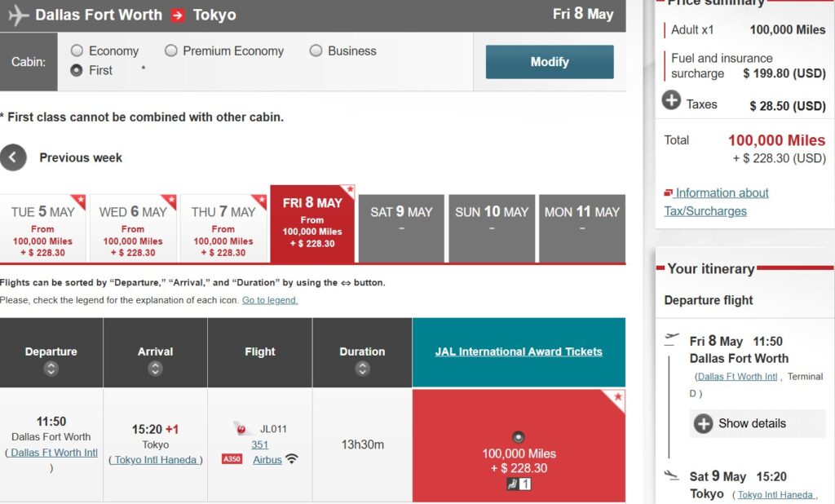Click the seat availability icon in fare cell
This screenshot has height=504, width=835.
point(519,484)
